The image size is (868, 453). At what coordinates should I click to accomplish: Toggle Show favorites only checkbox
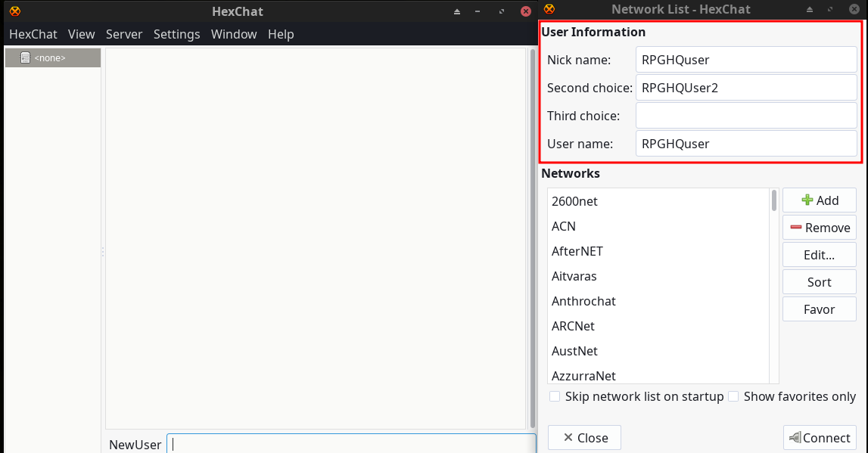click(733, 396)
